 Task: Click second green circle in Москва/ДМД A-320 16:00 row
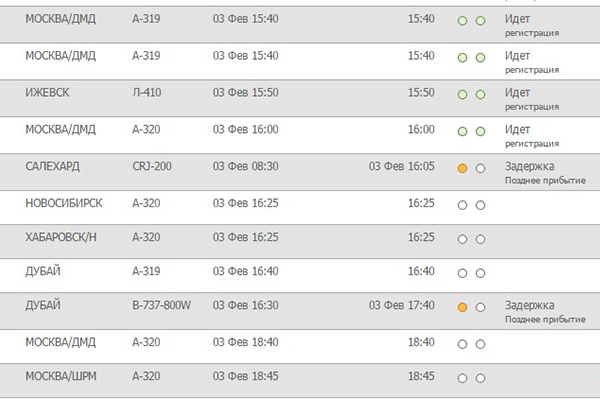[x=480, y=132]
